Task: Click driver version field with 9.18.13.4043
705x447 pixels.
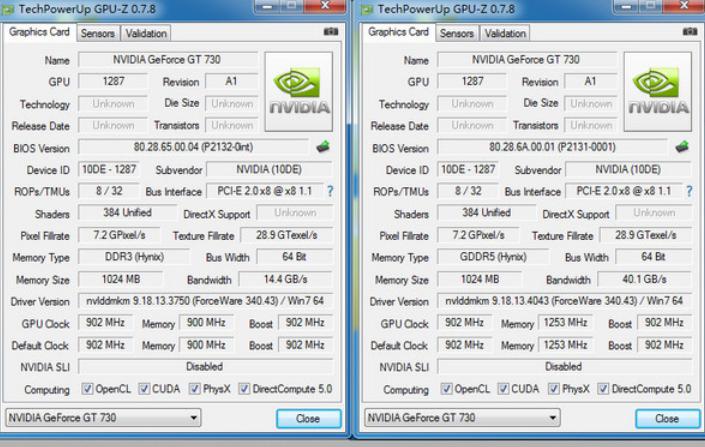Action: (564, 301)
